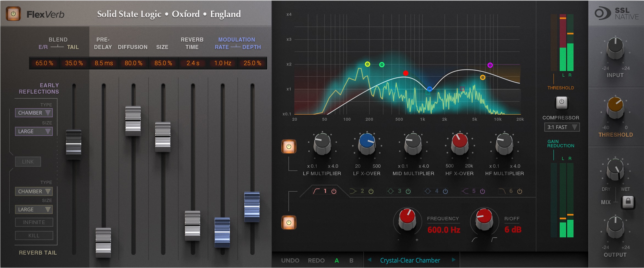Open the reverb tail SIZE dropdown showing LARGE

(x=34, y=209)
